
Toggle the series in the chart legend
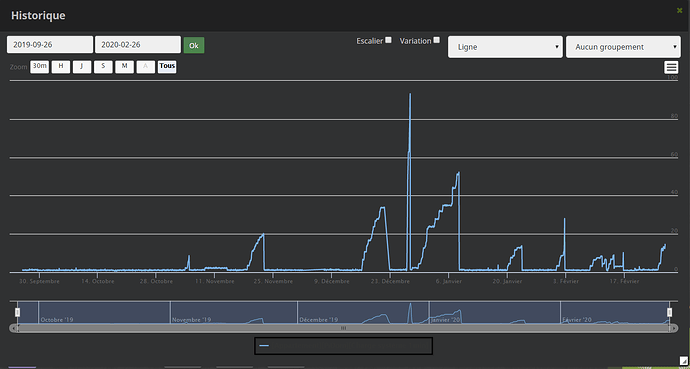coord(344,346)
